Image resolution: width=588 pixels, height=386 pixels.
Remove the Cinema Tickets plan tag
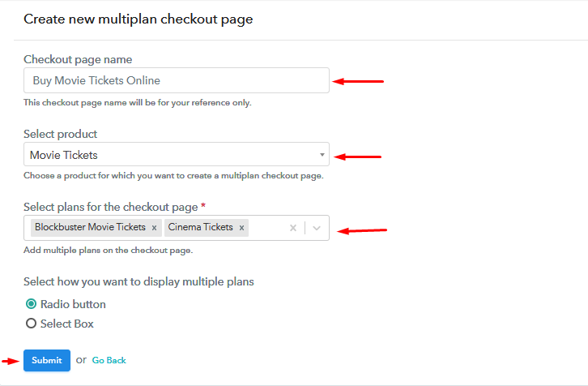point(242,228)
